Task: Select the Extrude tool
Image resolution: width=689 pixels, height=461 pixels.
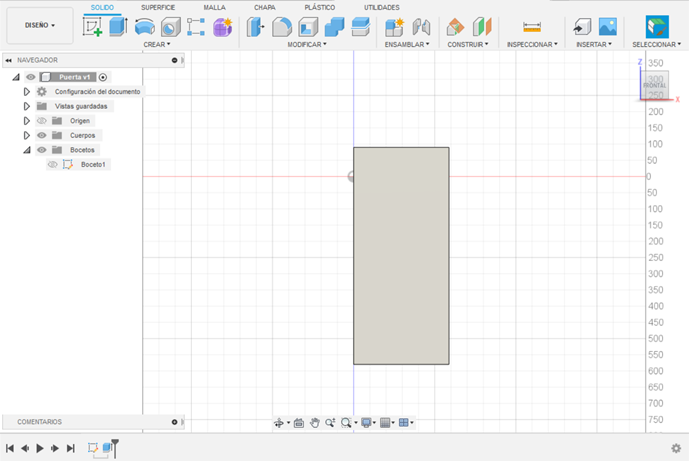Action: click(118, 27)
